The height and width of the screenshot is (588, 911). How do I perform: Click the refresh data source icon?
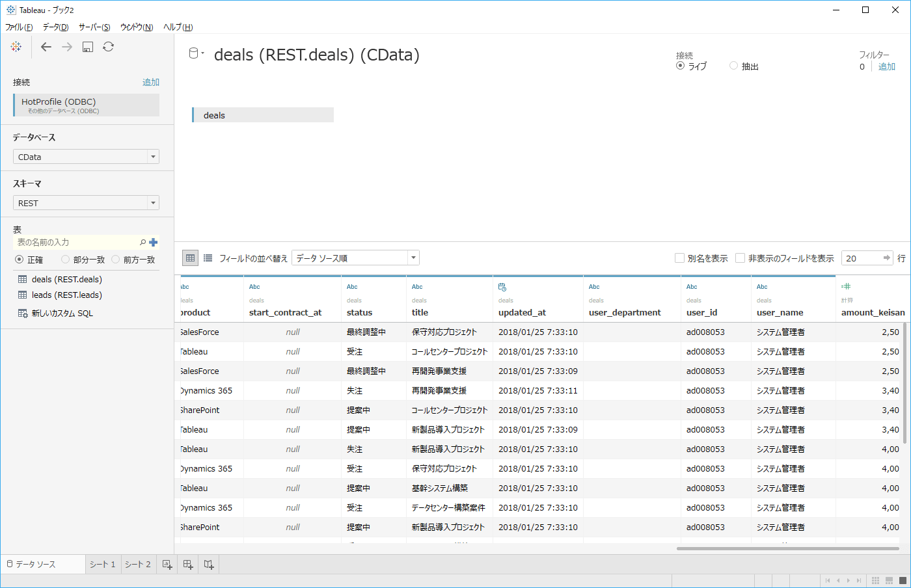(x=109, y=47)
